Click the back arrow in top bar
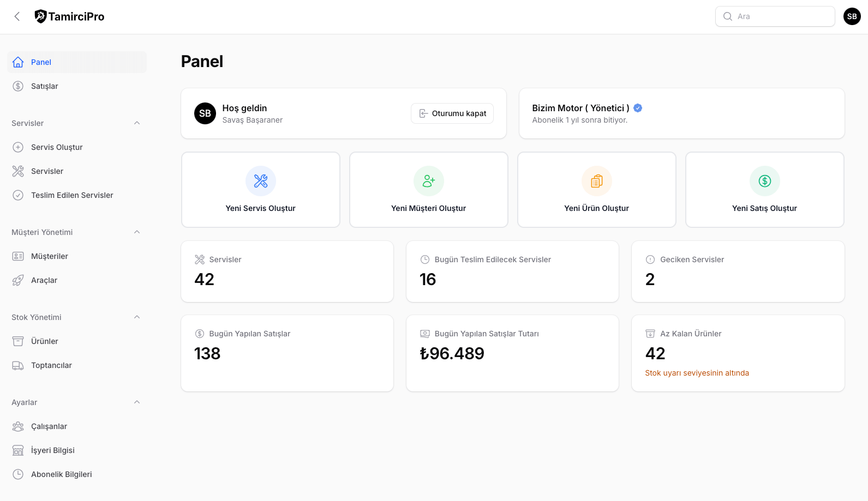 pos(17,16)
